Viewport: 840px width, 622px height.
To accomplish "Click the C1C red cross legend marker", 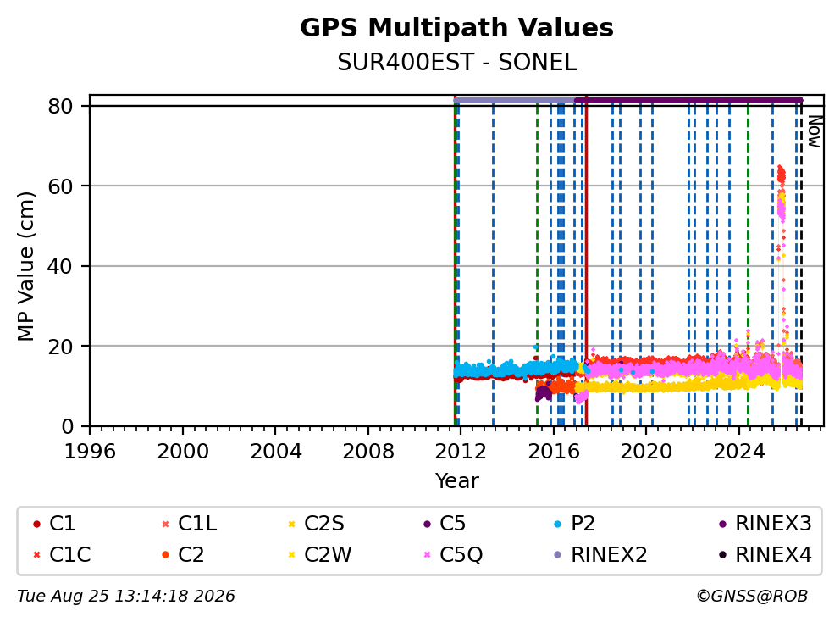I will tap(36, 555).
